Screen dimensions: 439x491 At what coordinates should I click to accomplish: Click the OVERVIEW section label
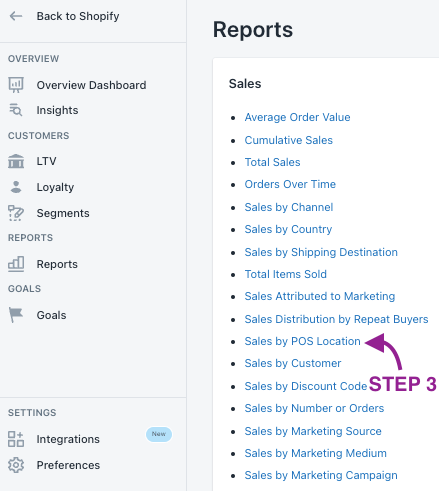(33, 59)
